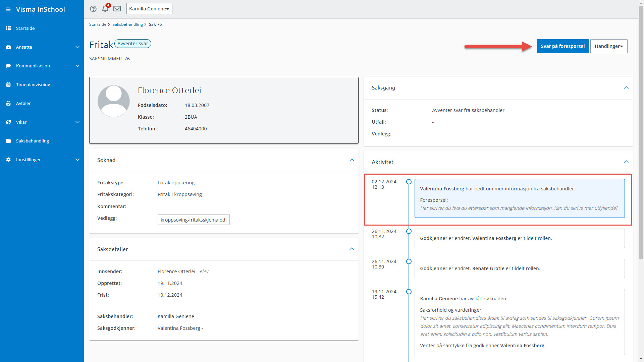The image size is (644, 362).
Task: Open the messages envelope icon
Action: click(x=117, y=9)
